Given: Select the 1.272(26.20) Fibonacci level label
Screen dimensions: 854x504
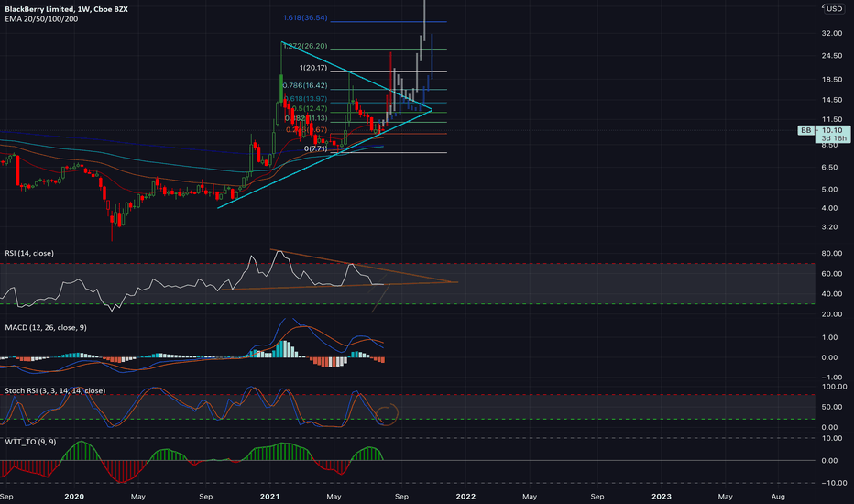Looking at the screenshot, I should click(305, 47).
